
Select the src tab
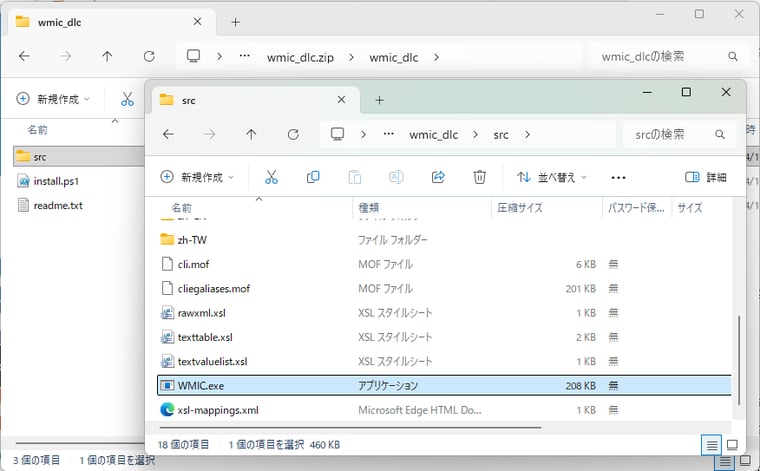[x=256, y=100]
